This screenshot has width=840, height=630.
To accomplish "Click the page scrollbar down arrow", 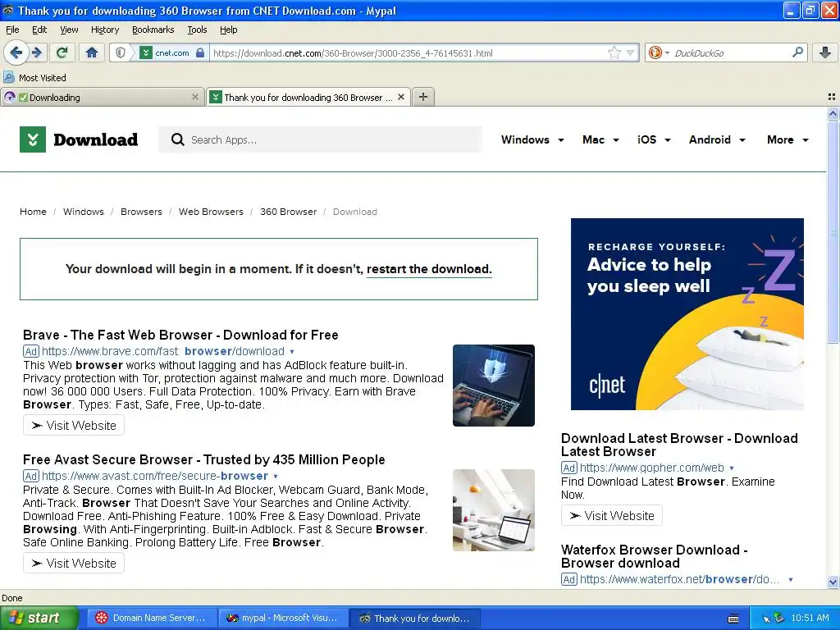I will [x=833, y=582].
